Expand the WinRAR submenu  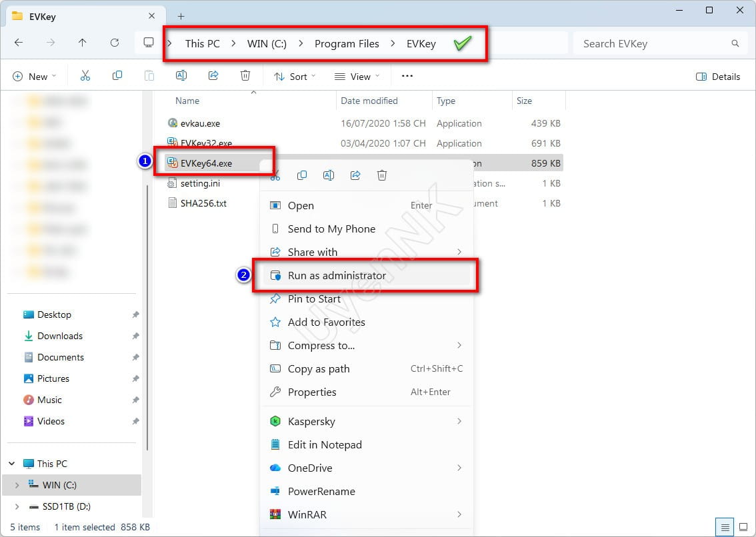point(459,514)
